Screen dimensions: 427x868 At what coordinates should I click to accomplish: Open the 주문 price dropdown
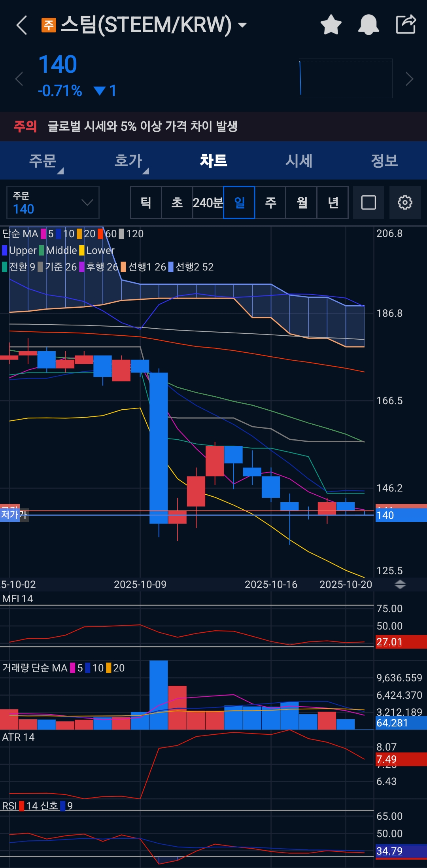click(x=53, y=202)
